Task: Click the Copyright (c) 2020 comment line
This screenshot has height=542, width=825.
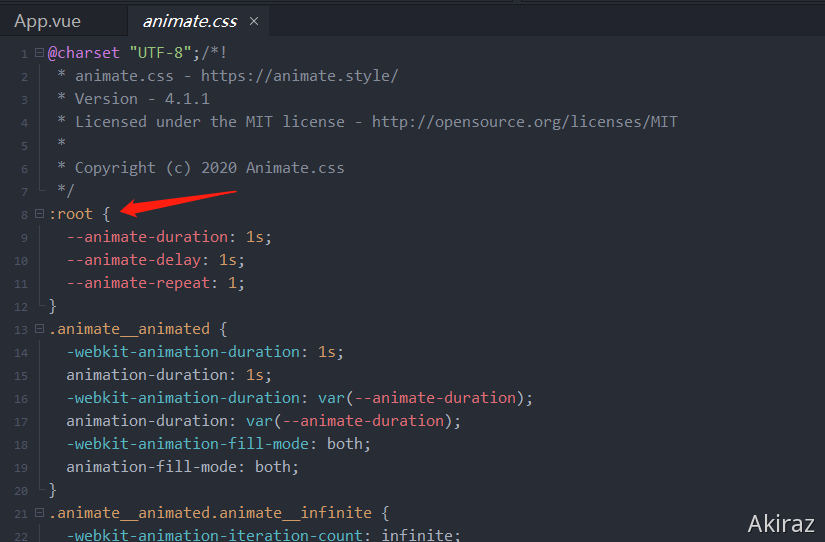Action: [x=209, y=168]
